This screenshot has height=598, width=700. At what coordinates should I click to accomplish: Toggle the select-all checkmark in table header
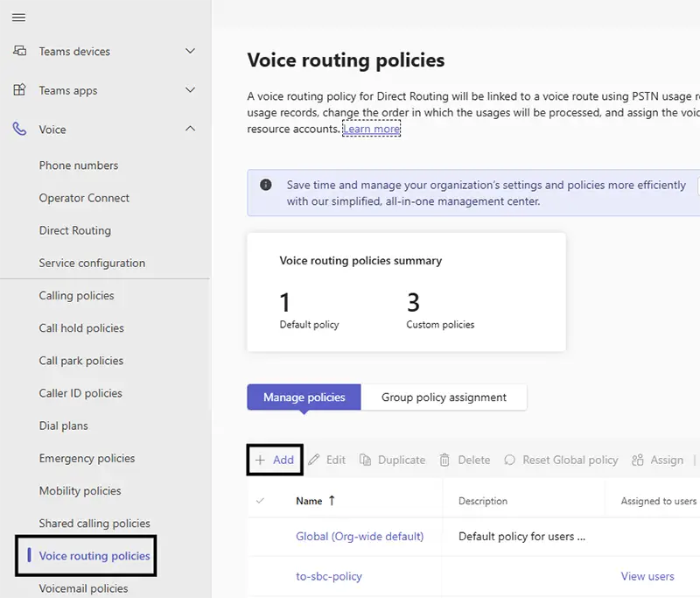[x=260, y=501]
